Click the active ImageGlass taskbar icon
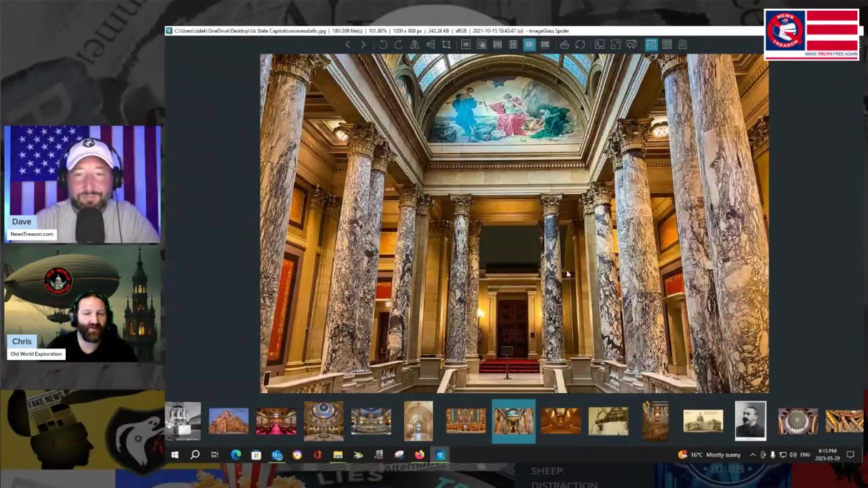This screenshot has height=488, width=868. 440,455
